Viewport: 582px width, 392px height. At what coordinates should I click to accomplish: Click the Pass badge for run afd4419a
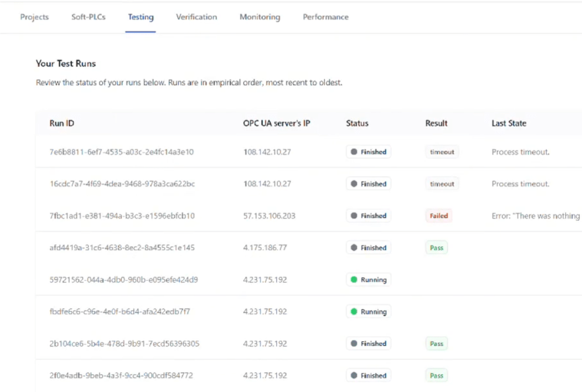coord(436,248)
